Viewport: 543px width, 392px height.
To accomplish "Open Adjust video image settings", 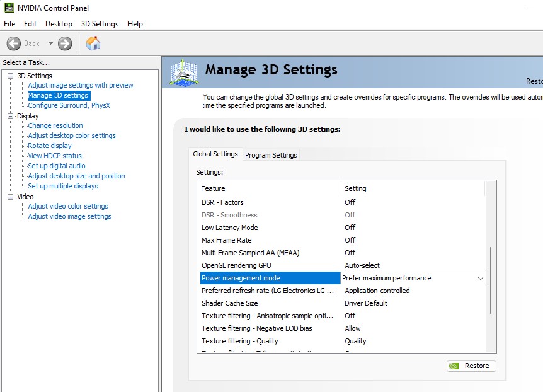I will pos(69,216).
